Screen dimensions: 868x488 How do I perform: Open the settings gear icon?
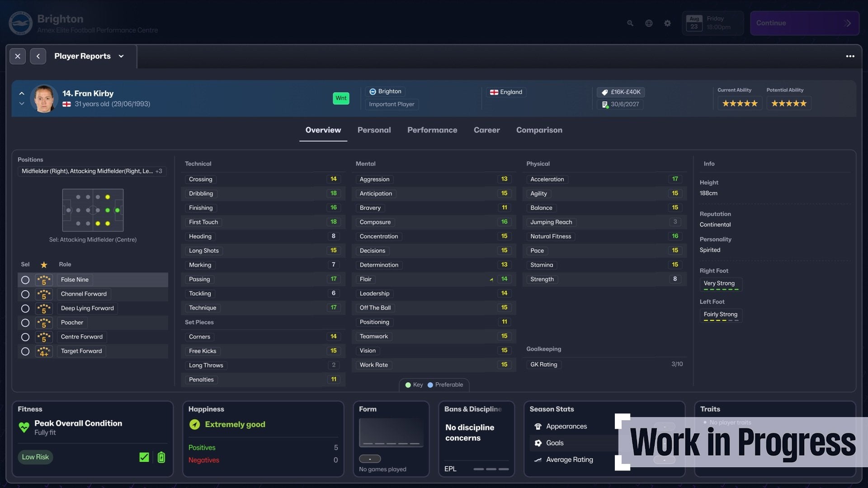[668, 23]
